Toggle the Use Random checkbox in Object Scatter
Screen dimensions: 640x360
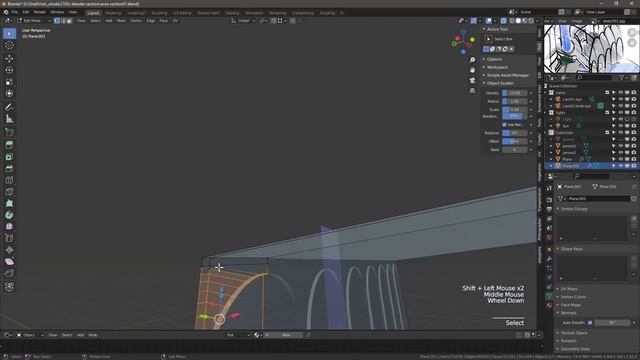504,124
